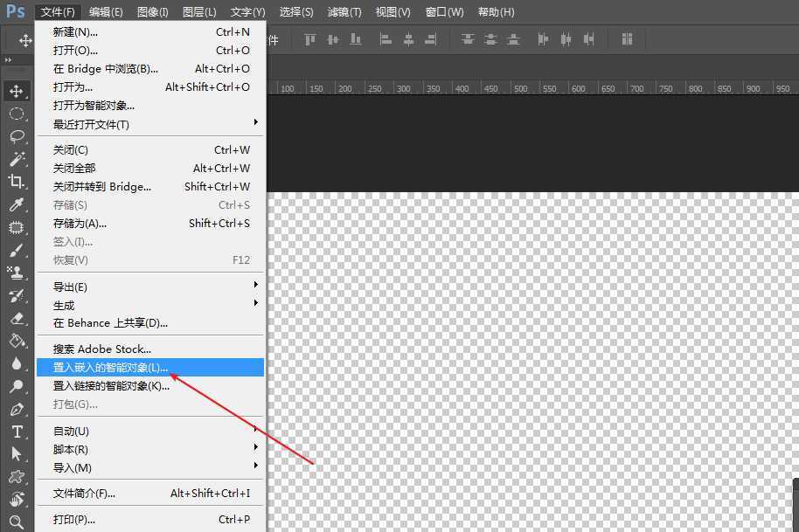The image size is (799, 532).
Task: Click 存储为(A)... to save as
Action: (x=80, y=224)
